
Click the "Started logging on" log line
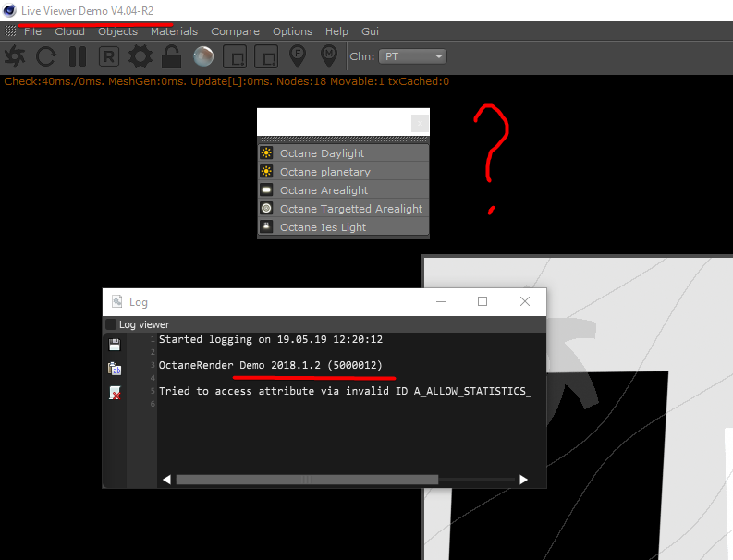point(271,339)
